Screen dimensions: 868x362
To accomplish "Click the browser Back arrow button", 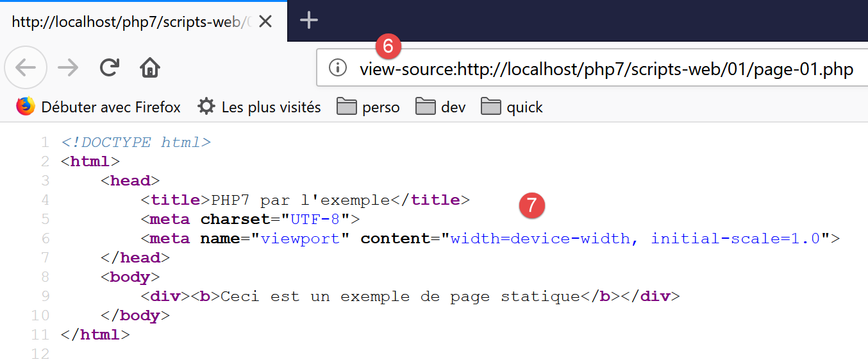I will pos(26,67).
